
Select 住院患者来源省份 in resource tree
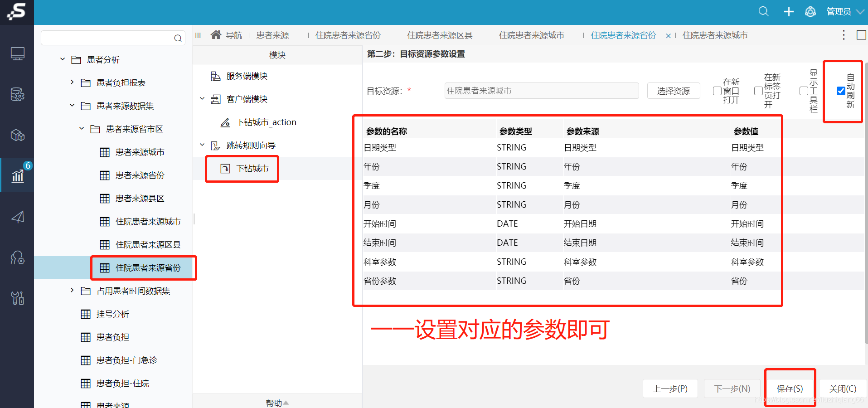[x=148, y=268]
